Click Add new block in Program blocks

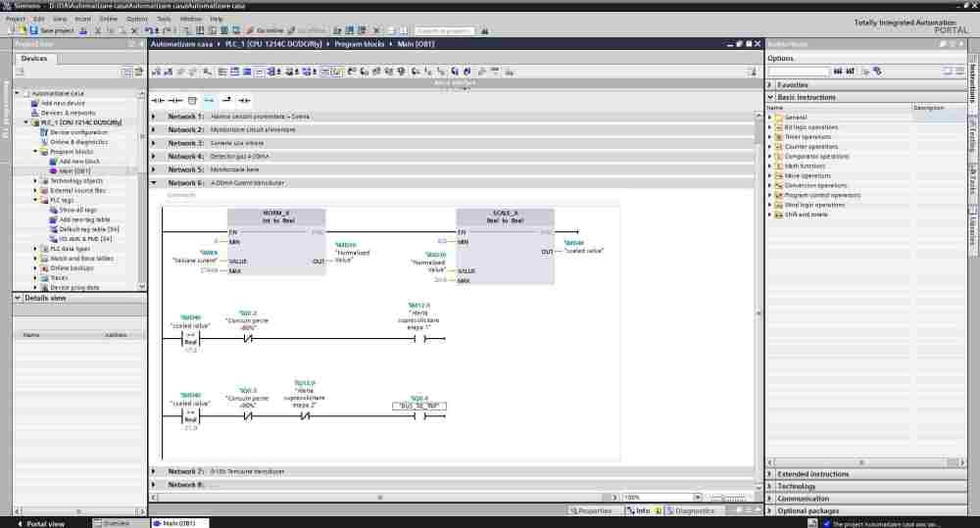[x=79, y=162]
